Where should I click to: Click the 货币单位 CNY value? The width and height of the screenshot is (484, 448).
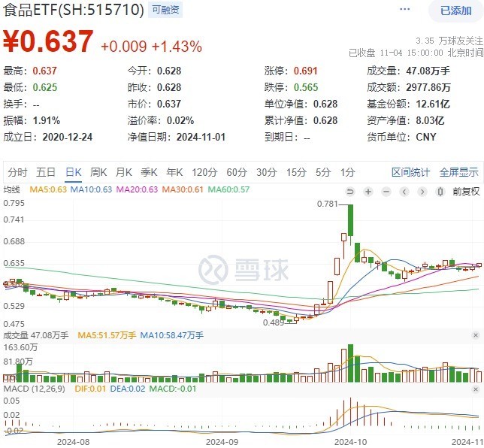click(426, 137)
